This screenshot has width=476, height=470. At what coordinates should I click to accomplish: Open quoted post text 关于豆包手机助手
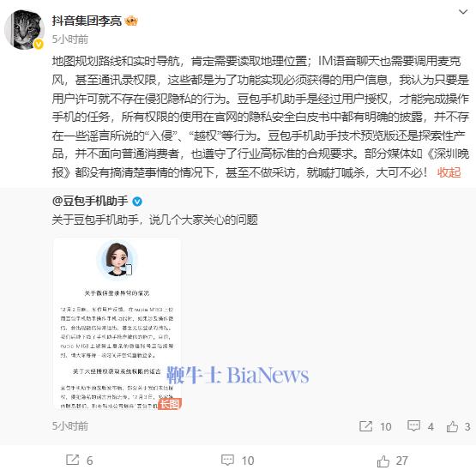click(155, 220)
